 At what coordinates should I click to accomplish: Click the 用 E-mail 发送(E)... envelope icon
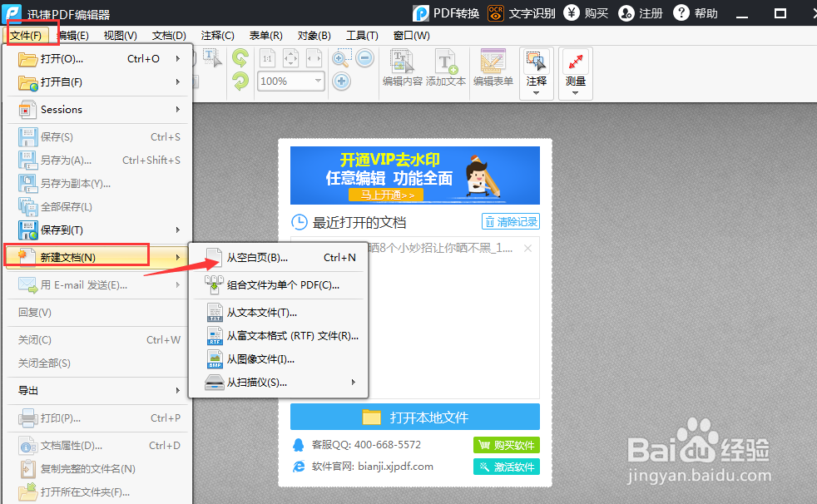[x=27, y=284]
